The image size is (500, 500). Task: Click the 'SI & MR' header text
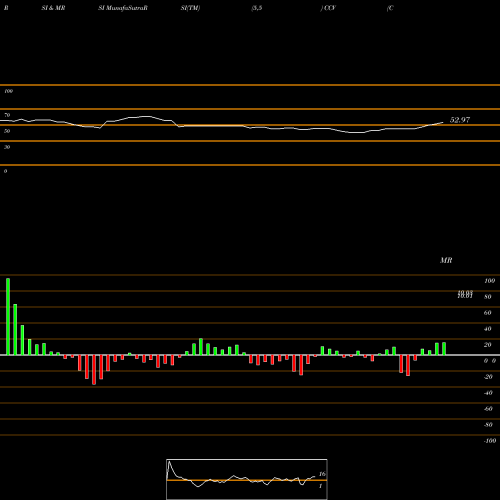point(53,8)
